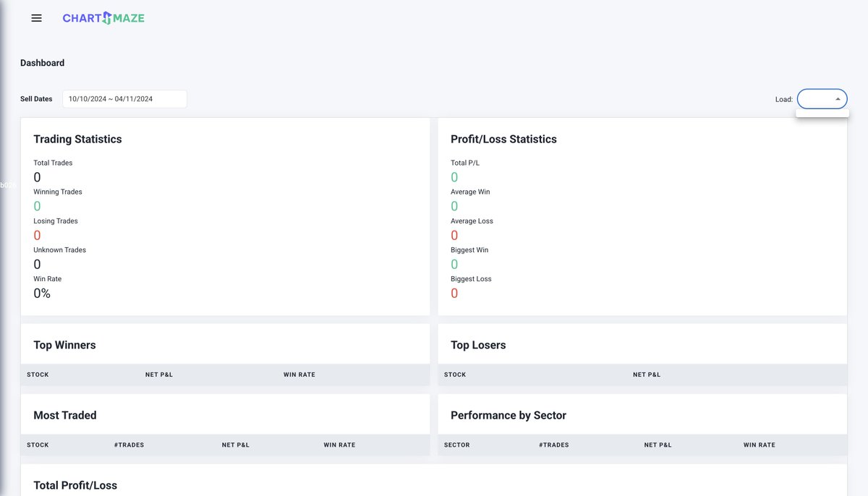This screenshot has width=868, height=496.
Task: Expand the Load dropdown
Action: point(822,99)
